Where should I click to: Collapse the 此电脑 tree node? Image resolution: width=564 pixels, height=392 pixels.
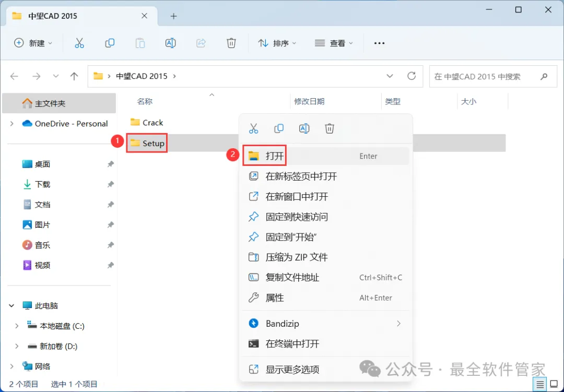[x=11, y=306]
